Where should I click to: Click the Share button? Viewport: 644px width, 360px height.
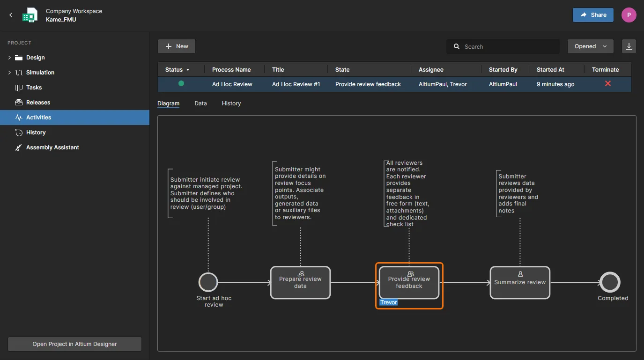coord(592,15)
